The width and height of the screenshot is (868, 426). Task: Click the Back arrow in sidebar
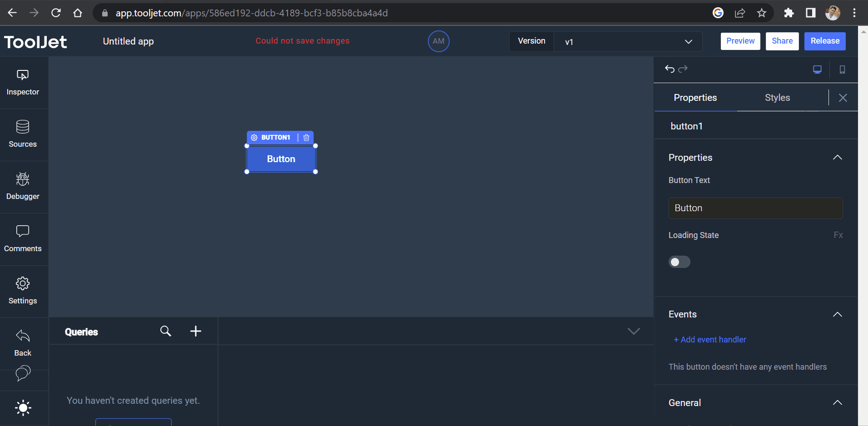click(x=23, y=343)
